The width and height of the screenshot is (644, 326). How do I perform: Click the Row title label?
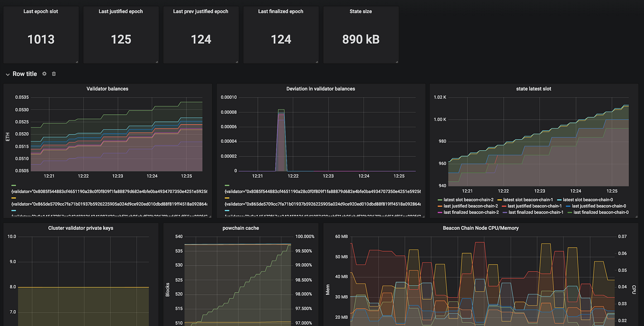pyautogui.click(x=25, y=74)
